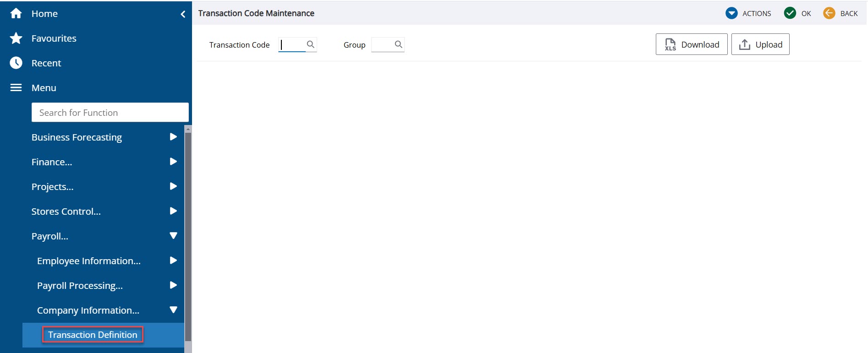
Task: Click the Download XLS button
Action: (692, 44)
